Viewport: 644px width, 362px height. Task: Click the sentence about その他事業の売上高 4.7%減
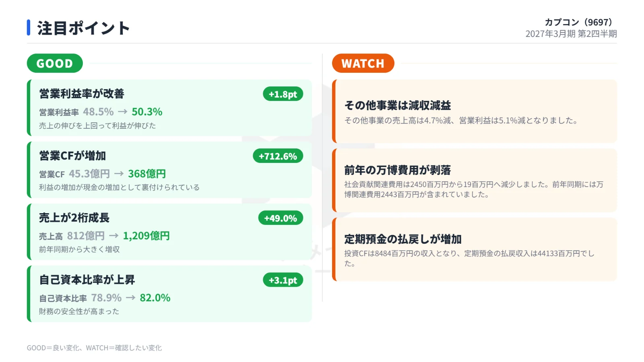pos(461,121)
